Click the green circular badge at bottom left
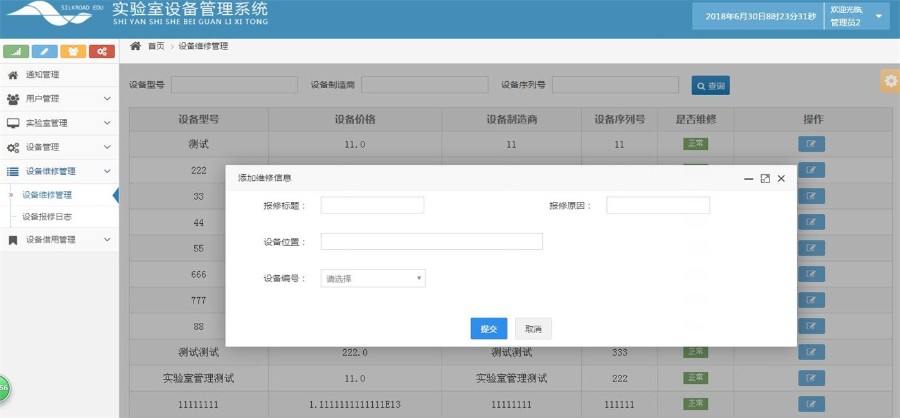Viewport: 900px width, 418px height. click(x=3, y=388)
